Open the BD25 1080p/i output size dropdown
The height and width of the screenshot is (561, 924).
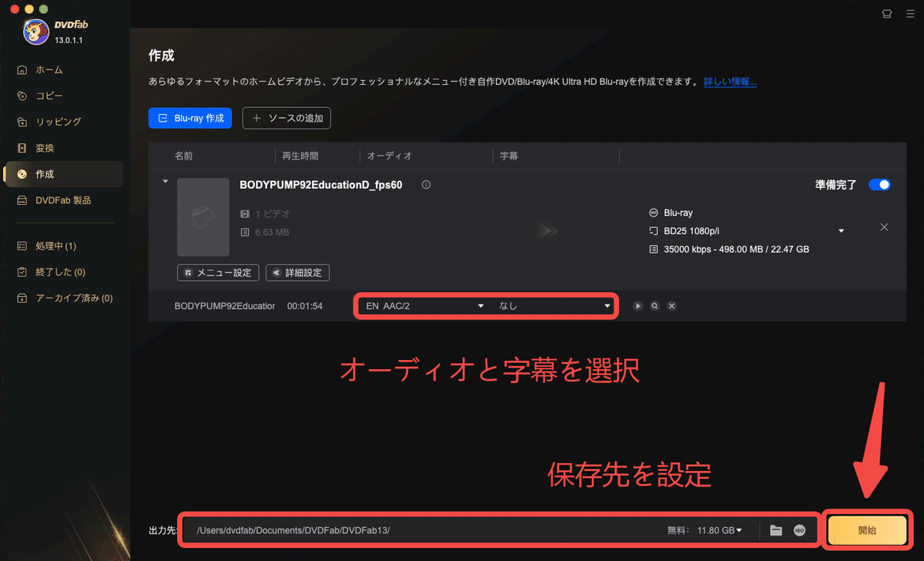pyautogui.click(x=842, y=231)
